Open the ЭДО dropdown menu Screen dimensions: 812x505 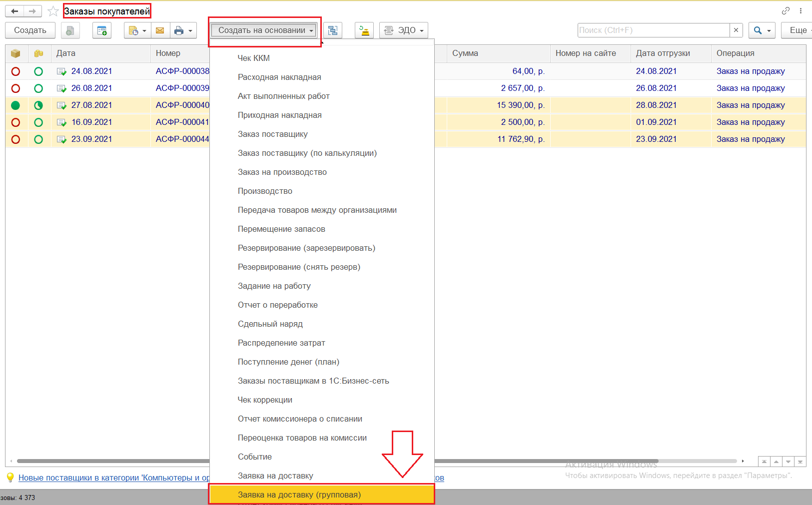(x=404, y=30)
